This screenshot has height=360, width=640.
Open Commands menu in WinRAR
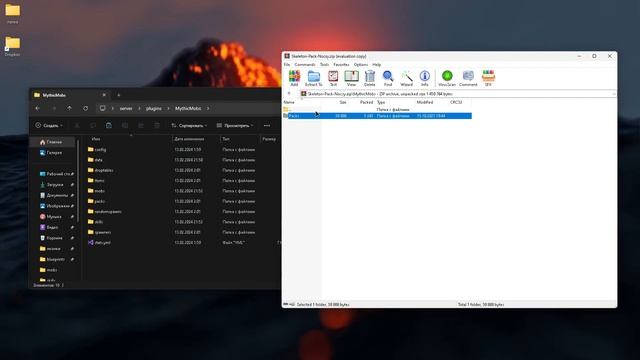tap(305, 64)
